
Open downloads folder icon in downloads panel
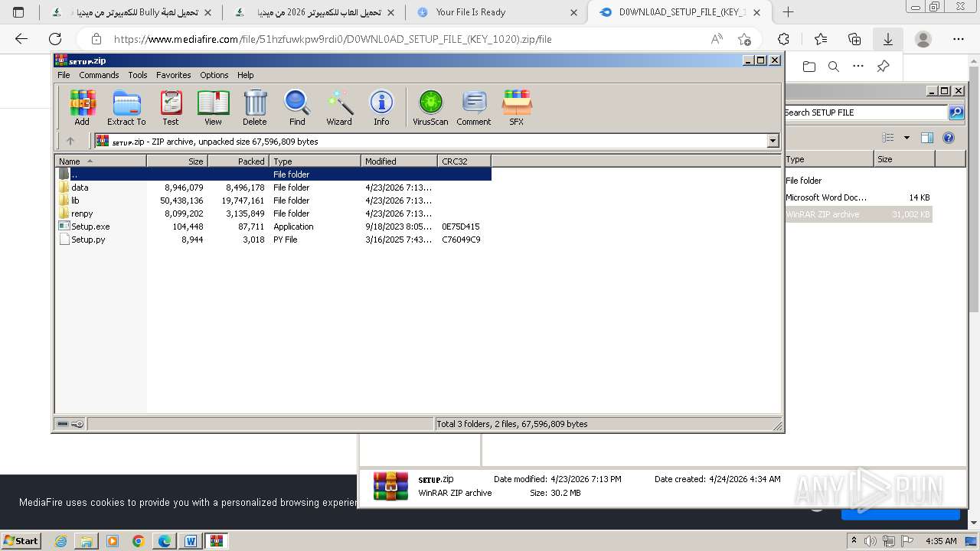pos(809,67)
